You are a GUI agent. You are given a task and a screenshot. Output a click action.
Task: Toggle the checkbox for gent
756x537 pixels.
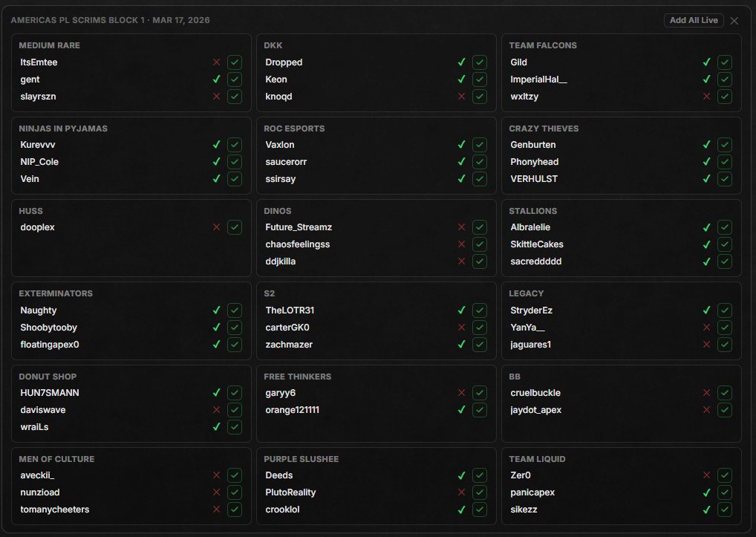pyautogui.click(x=235, y=79)
